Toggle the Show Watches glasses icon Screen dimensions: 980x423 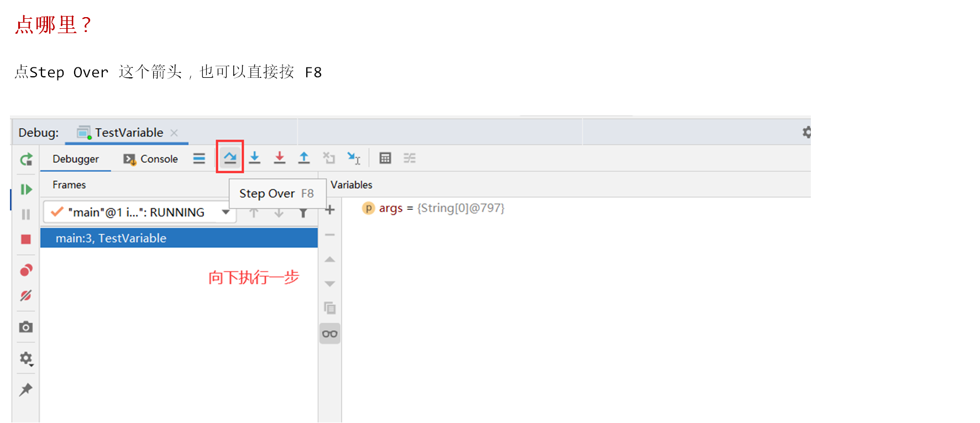330,334
